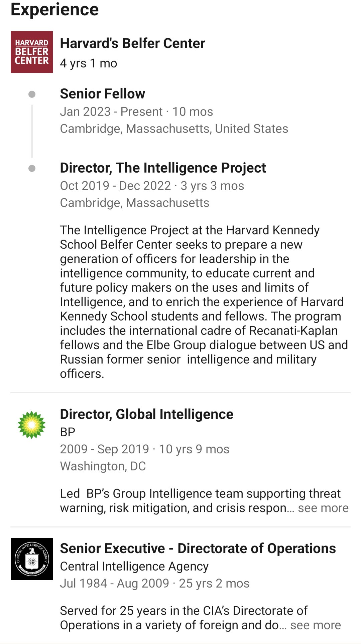Click the Jan 2023 - Present date line
The height and width of the screenshot is (644, 361).
click(136, 112)
